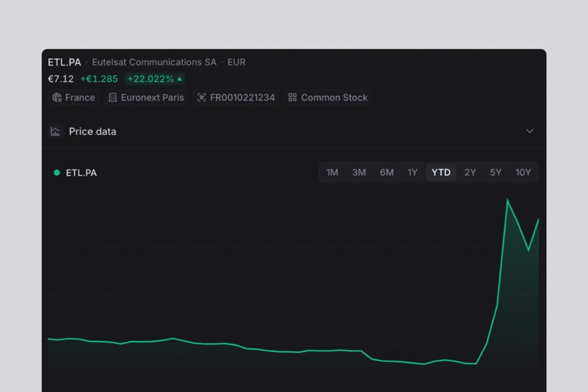This screenshot has height=392, width=588.
Task: Click the Price data chart icon
Action: (x=55, y=132)
